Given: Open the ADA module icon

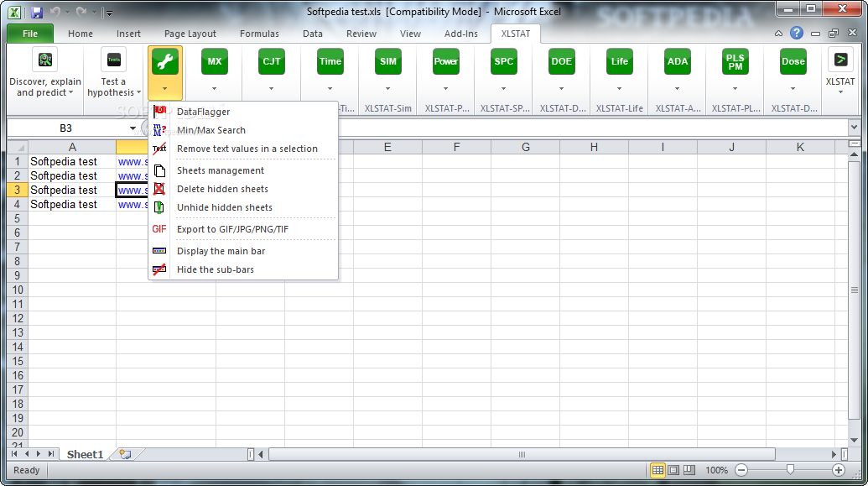Looking at the screenshot, I should pyautogui.click(x=678, y=61).
